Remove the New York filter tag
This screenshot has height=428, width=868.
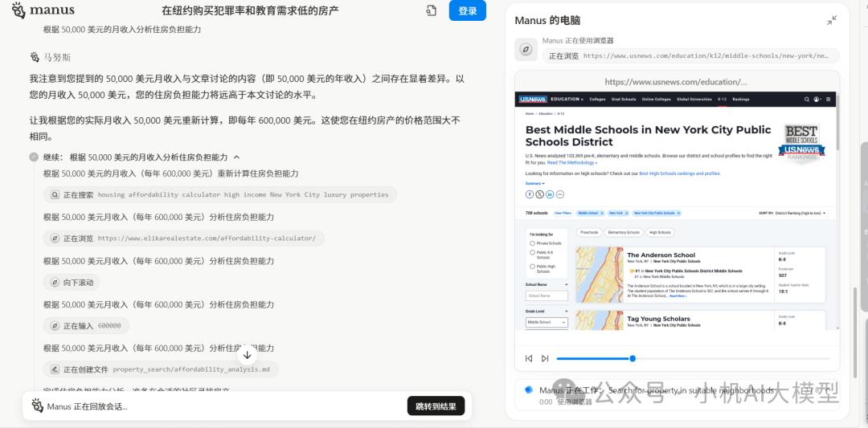pos(626,213)
